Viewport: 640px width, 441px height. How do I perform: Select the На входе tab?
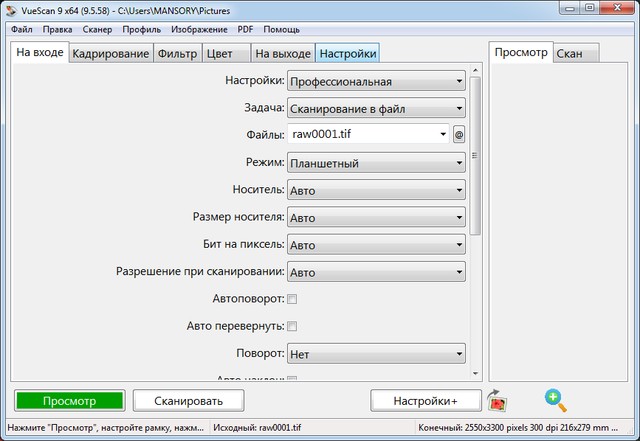pos(40,52)
